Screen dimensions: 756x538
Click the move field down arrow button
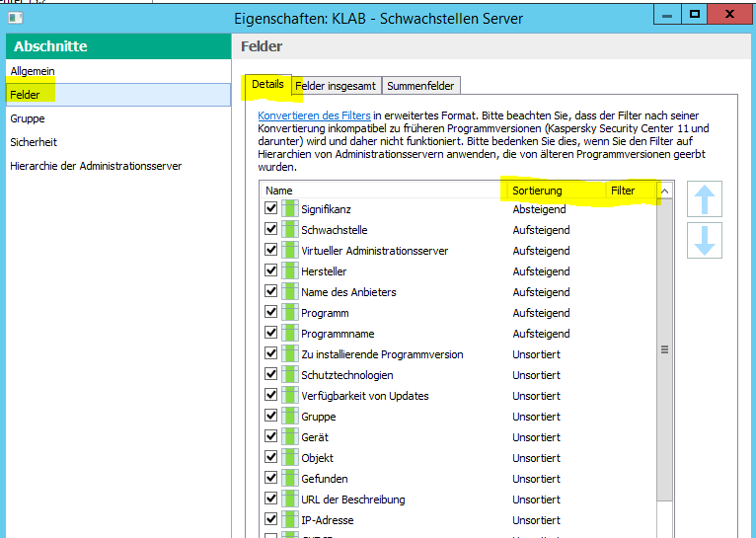coord(704,241)
